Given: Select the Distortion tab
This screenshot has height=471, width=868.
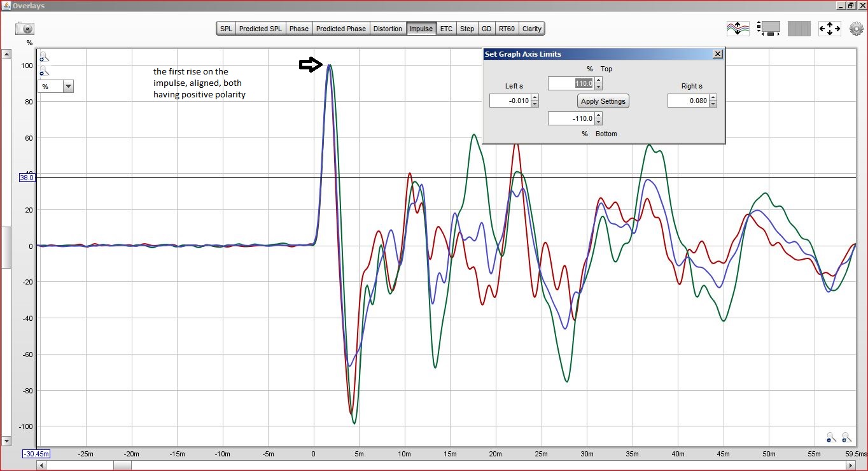Looking at the screenshot, I should [x=388, y=29].
